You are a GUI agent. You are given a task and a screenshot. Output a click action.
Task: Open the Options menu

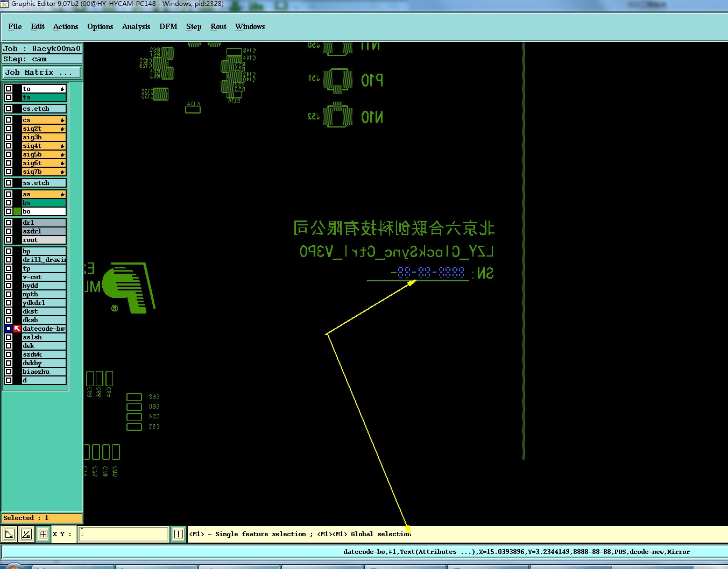tap(100, 26)
